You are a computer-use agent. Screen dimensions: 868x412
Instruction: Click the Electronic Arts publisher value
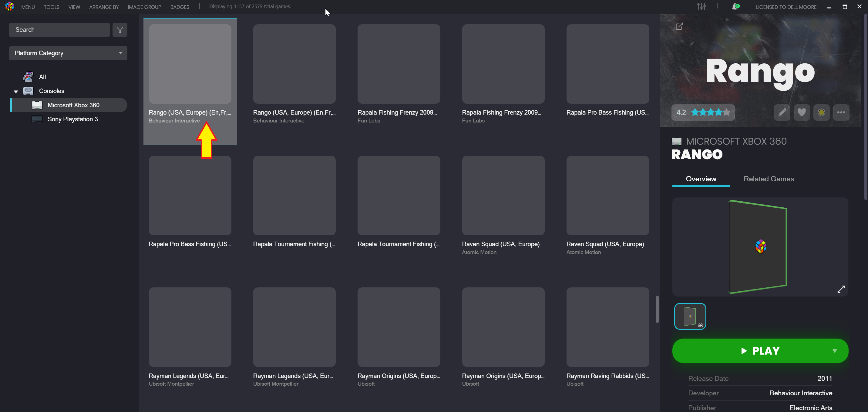[x=810, y=408]
